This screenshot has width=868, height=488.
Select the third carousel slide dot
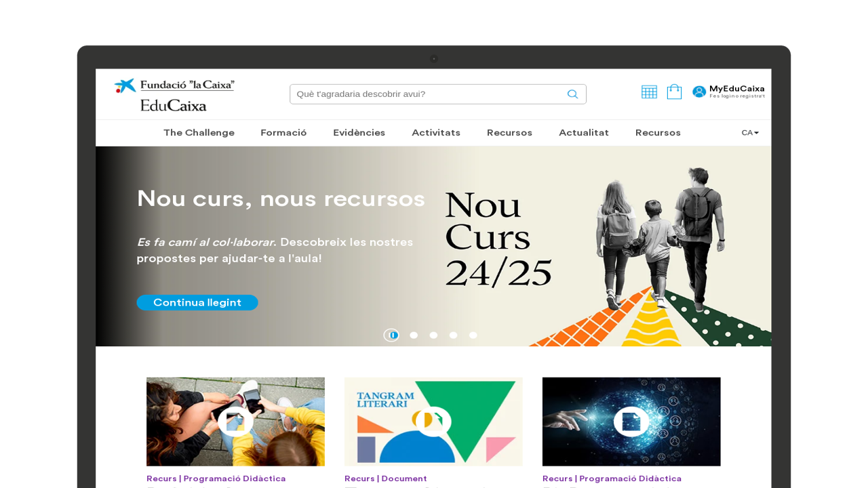tap(433, 335)
